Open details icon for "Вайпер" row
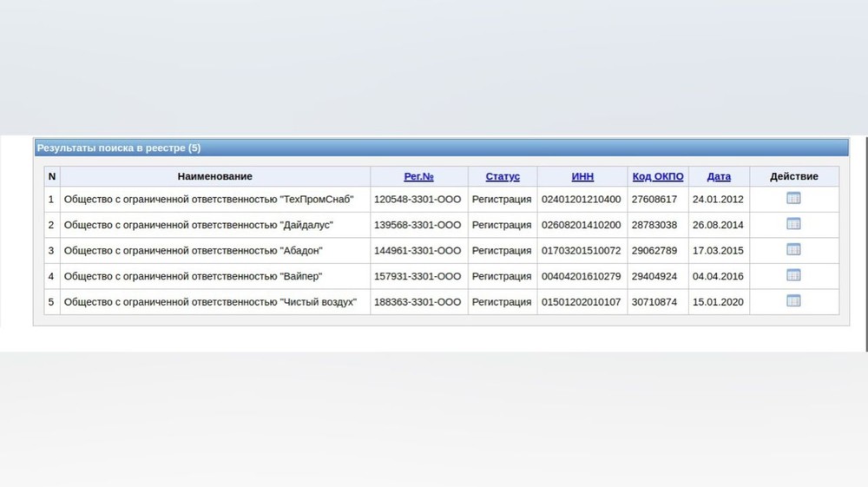This screenshot has width=868, height=487. click(x=792, y=275)
